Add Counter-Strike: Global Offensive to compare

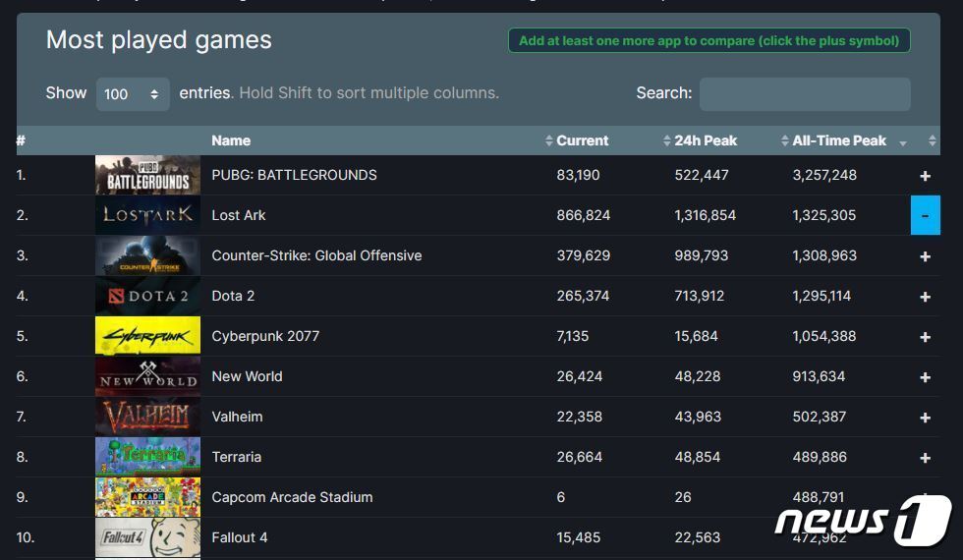pos(925,256)
